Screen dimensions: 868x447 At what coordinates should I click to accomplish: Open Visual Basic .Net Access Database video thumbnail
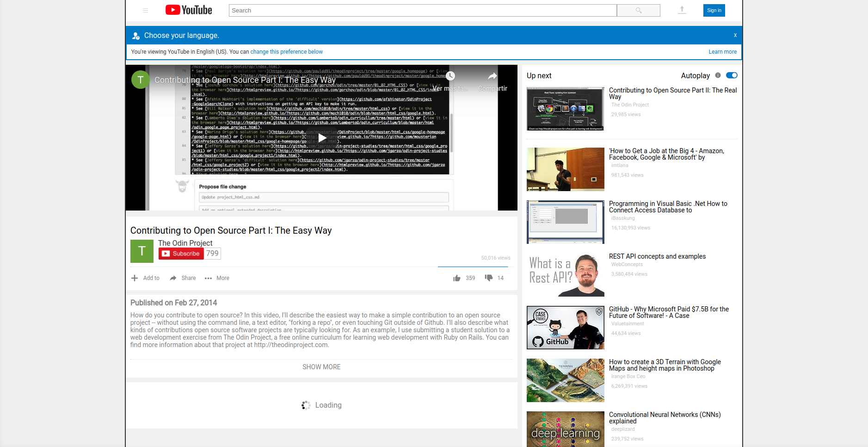(566, 222)
